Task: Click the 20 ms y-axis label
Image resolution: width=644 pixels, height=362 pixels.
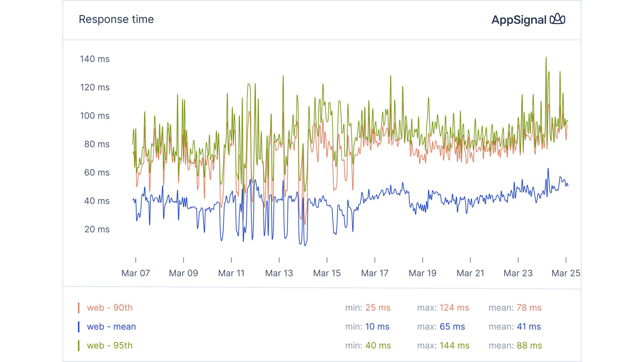Action: (97, 229)
